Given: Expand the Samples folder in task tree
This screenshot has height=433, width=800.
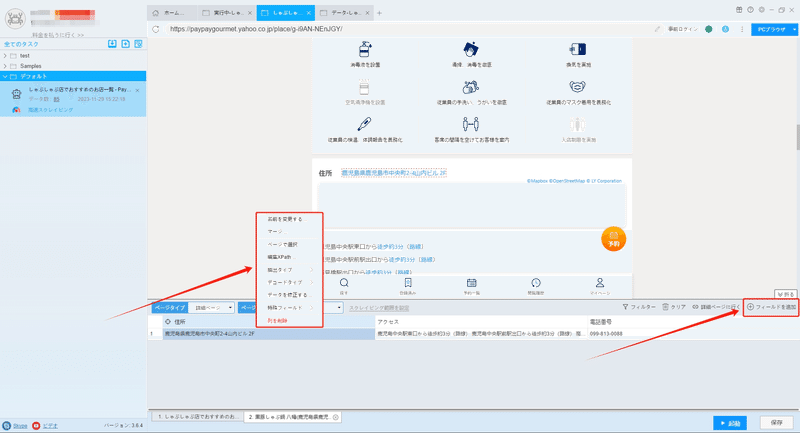Looking at the screenshot, I should 5,66.
